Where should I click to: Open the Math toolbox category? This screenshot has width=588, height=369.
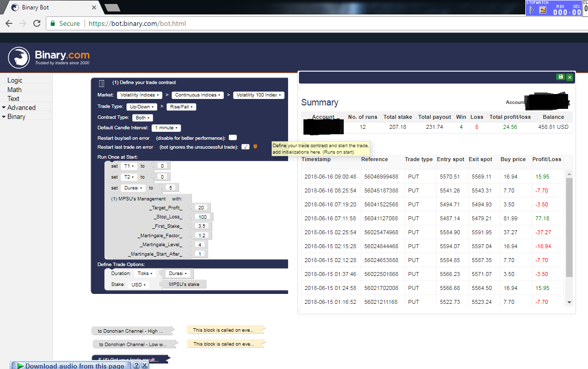[x=14, y=90]
